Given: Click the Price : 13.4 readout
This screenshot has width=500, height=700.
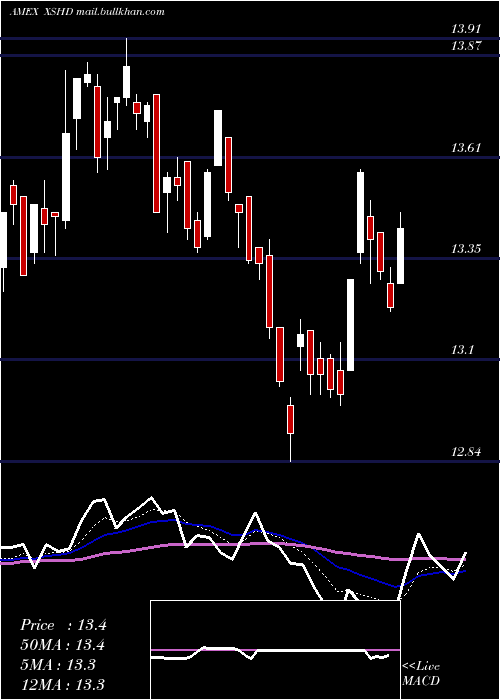Looking at the screenshot, I should coord(63,625).
